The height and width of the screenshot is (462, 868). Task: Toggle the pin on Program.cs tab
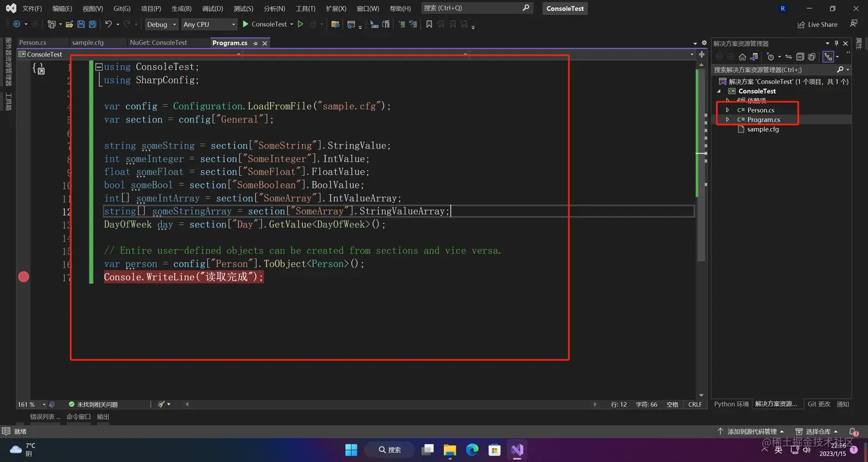(x=254, y=43)
